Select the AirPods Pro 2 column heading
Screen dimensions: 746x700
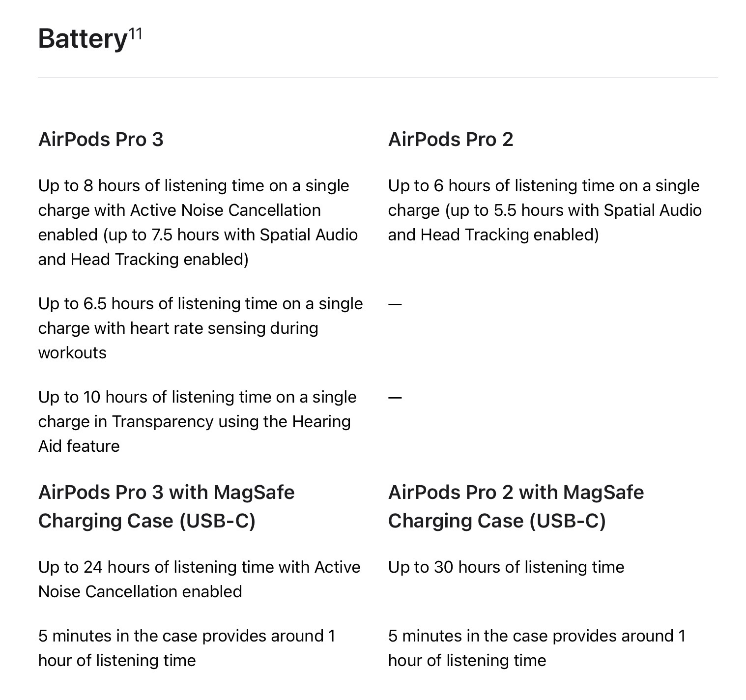451,140
